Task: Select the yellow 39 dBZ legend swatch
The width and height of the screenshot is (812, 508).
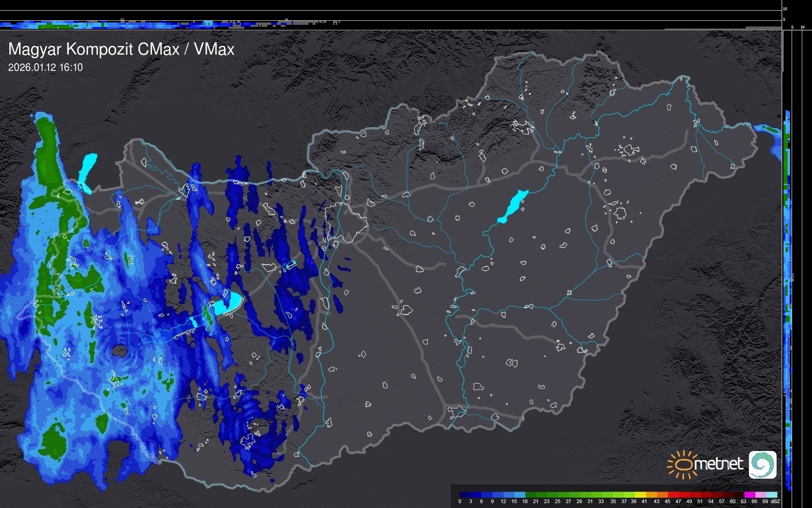Action: pos(640,495)
